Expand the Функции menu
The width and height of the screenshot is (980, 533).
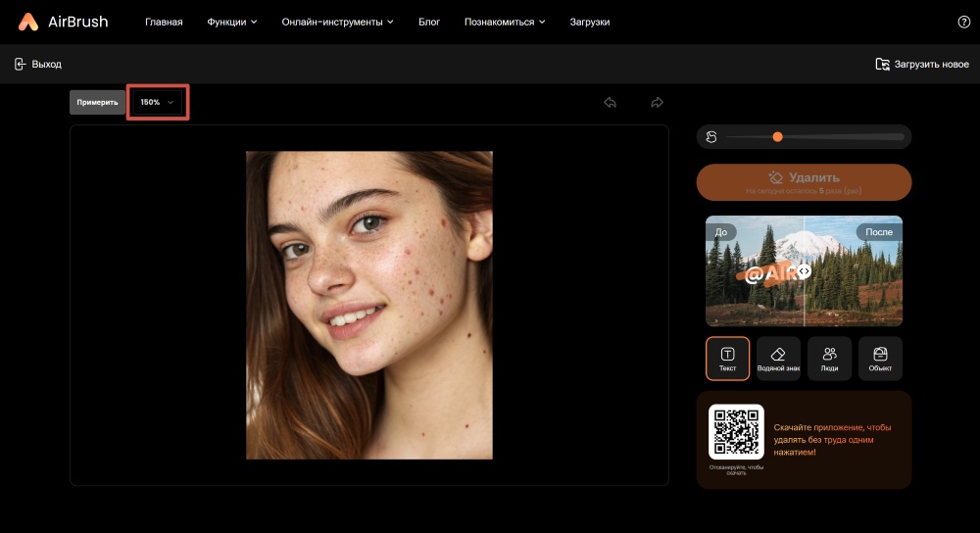tap(232, 22)
